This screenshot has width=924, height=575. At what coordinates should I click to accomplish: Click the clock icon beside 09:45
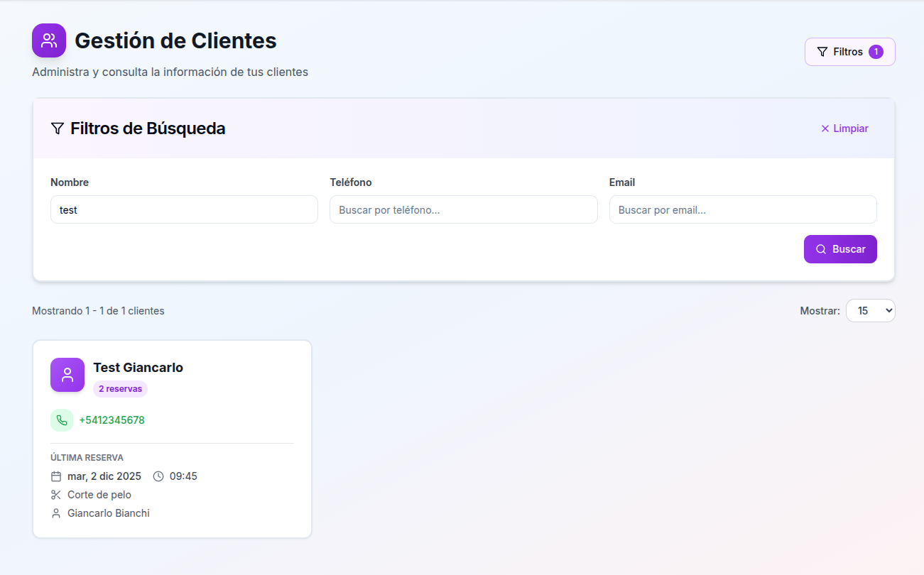coord(157,476)
